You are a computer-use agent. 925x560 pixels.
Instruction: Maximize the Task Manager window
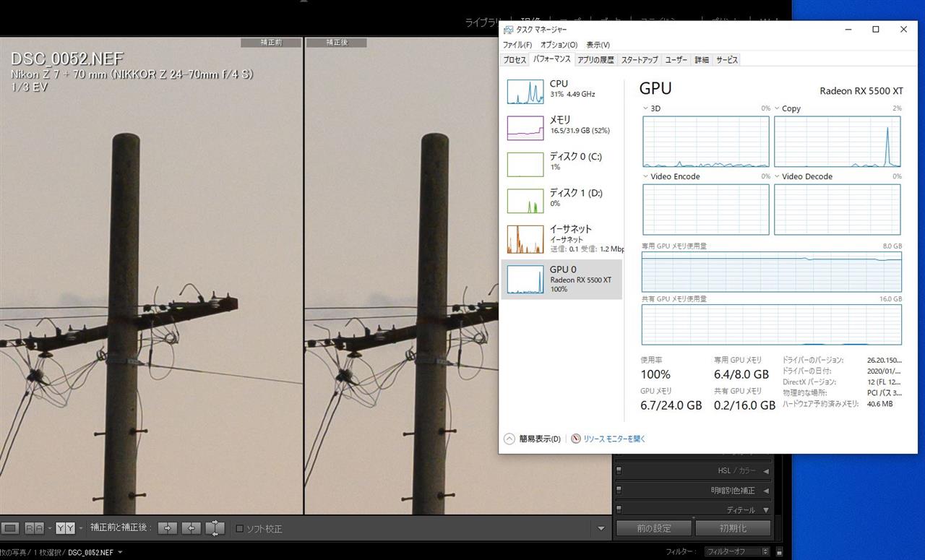point(876,30)
